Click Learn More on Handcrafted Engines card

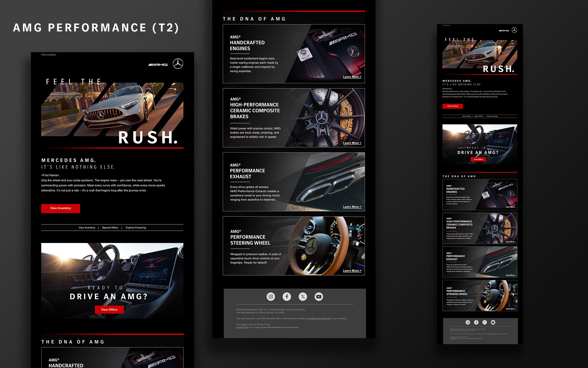pyautogui.click(x=352, y=77)
